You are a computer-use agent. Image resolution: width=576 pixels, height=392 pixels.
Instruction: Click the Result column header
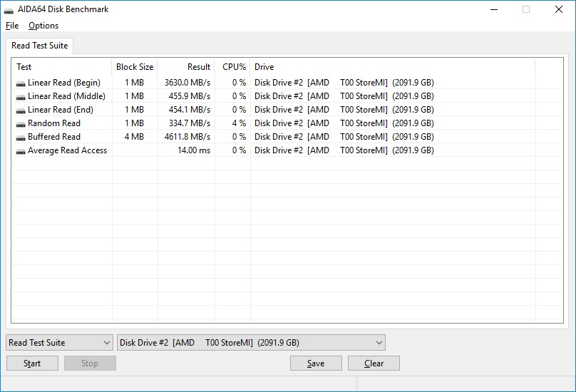(x=186, y=67)
